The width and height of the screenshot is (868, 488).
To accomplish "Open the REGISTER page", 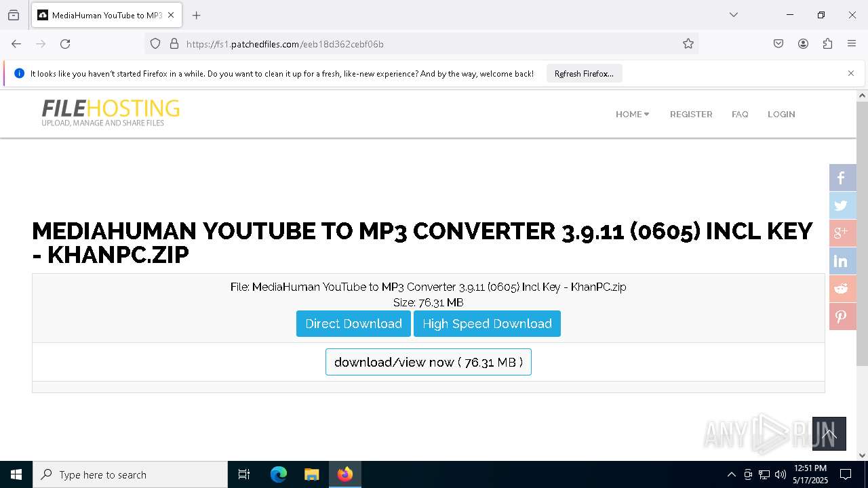I will pos(691,114).
